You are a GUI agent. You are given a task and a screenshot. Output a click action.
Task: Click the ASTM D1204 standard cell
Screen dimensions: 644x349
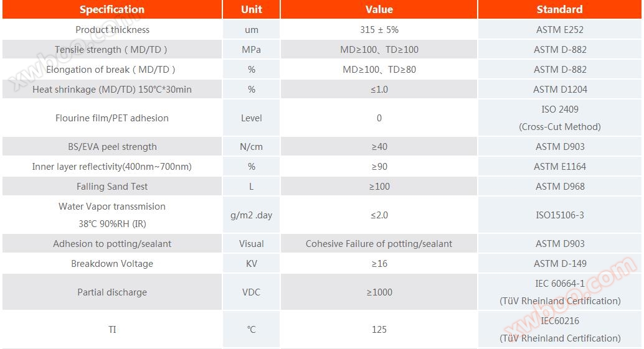[559, 89]
